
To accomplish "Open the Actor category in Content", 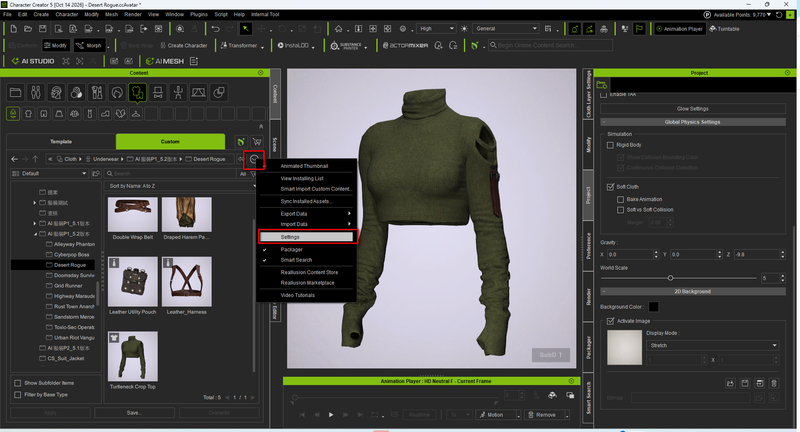I will [35, 93].
